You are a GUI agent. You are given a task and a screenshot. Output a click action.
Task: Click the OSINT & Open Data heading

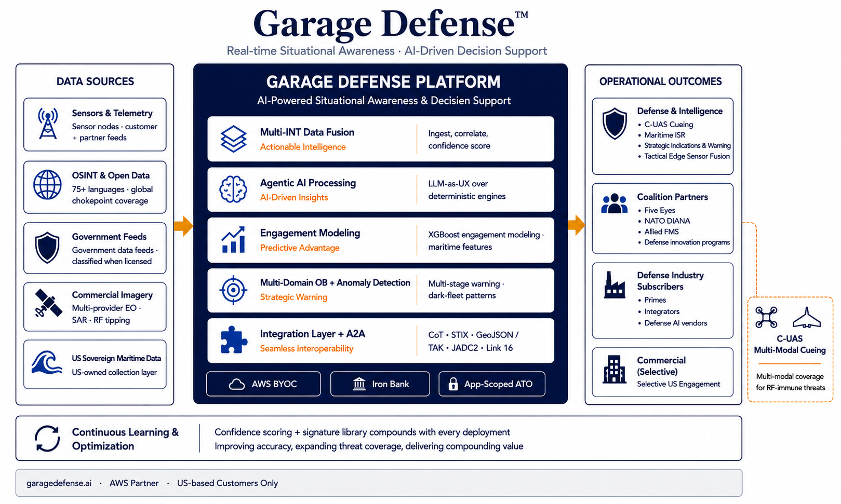tap(111, 175)
